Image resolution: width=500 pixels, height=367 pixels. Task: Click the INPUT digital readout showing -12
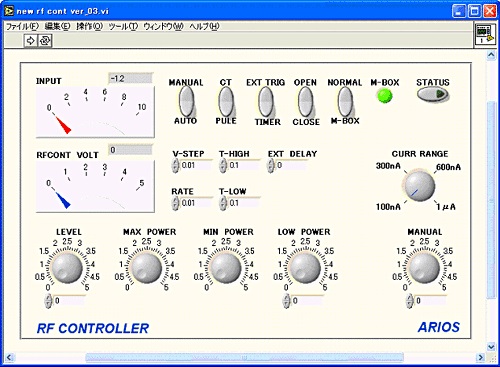coord(130,79)
